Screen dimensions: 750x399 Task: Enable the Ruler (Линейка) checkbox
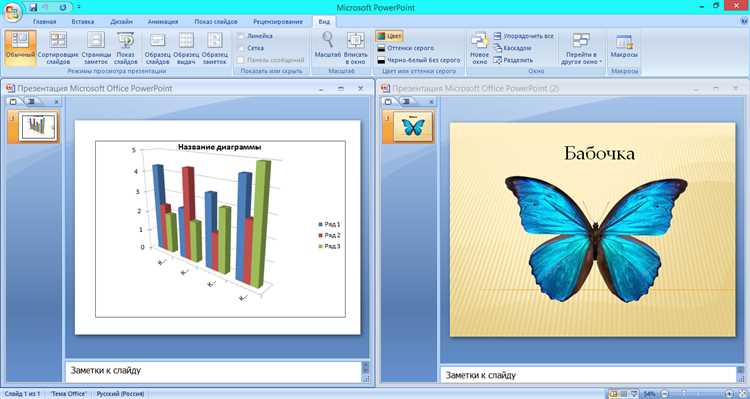tap(241, 36)
